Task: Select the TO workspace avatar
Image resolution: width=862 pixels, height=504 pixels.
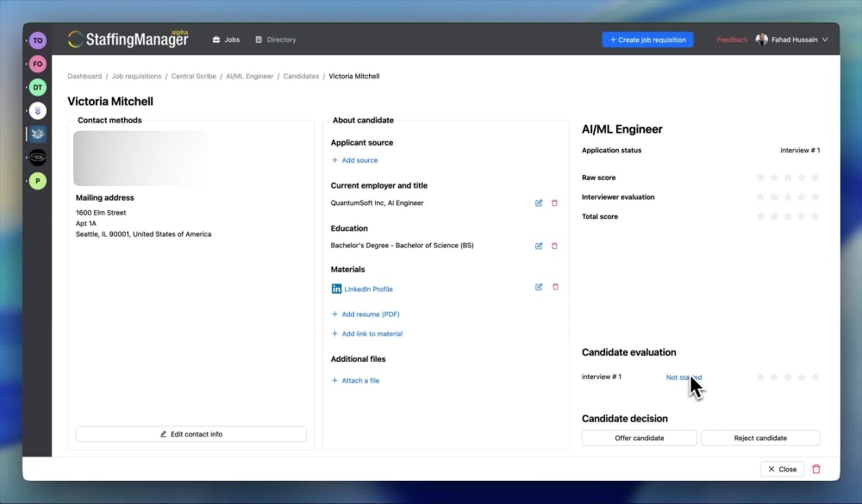Action: pos(37,40)
